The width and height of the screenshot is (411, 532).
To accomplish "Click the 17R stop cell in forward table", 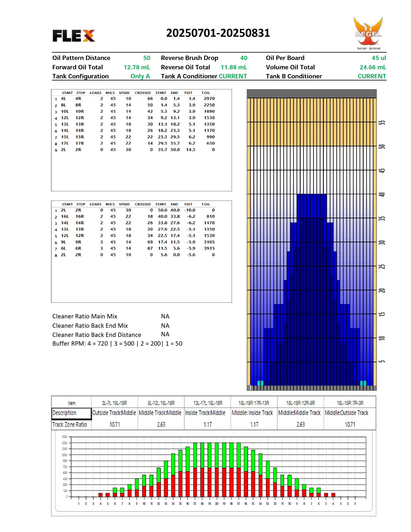I will (80, 143).
